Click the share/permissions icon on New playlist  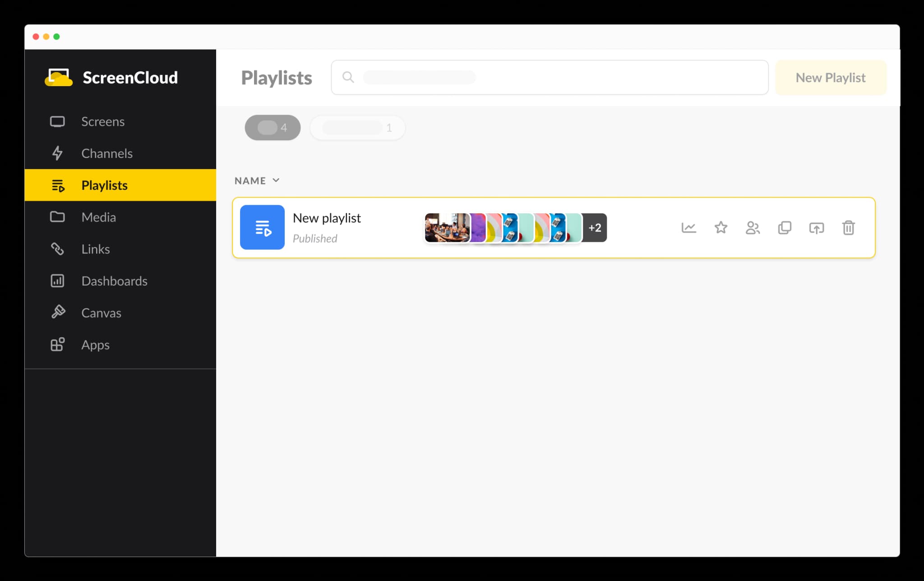click(x=752, y=228)
